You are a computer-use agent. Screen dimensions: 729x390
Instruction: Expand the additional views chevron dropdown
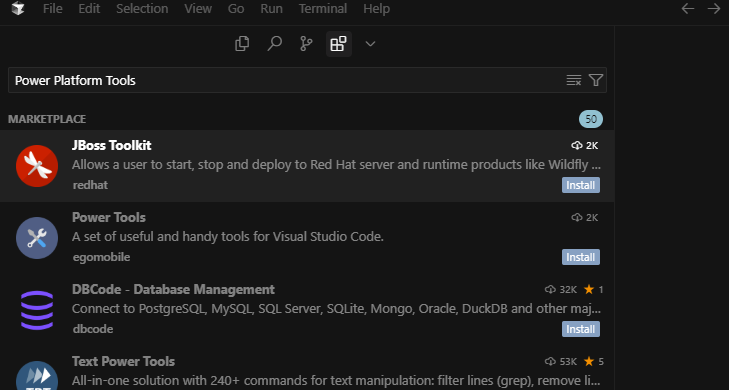click(x=370, y=44)
